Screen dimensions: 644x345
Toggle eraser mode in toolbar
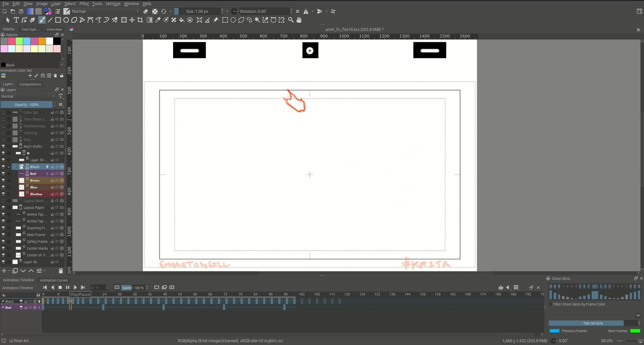(146, 11)
